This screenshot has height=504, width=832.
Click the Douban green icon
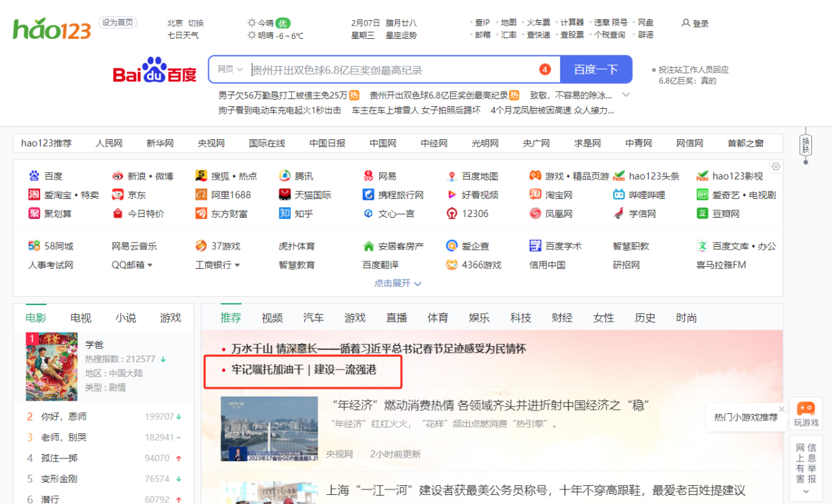(702, 214)
